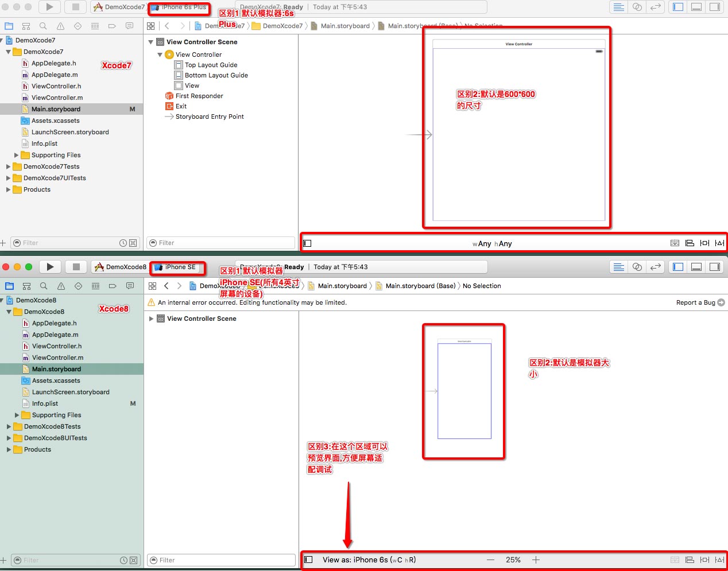Zoom out the DemoXcode8 storyboard canvas
Image resolution: width=728 pixels, height=571 pixels.
[490, 560]
